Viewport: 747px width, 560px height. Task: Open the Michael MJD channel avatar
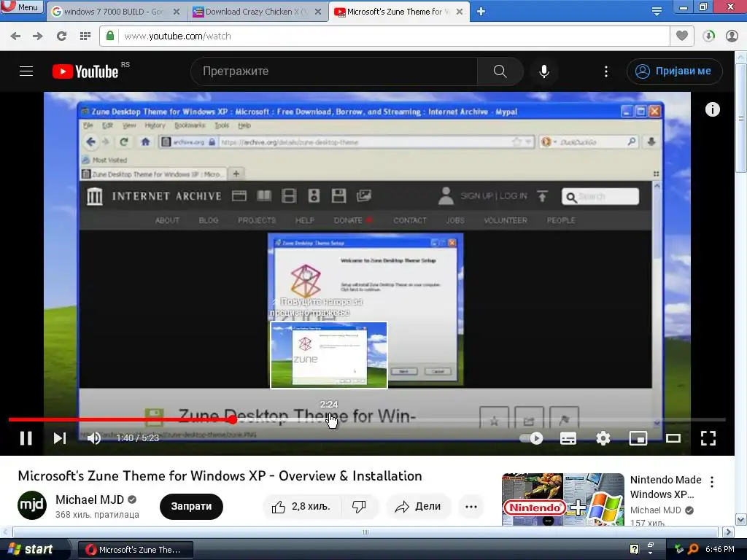tap(32, 505)
